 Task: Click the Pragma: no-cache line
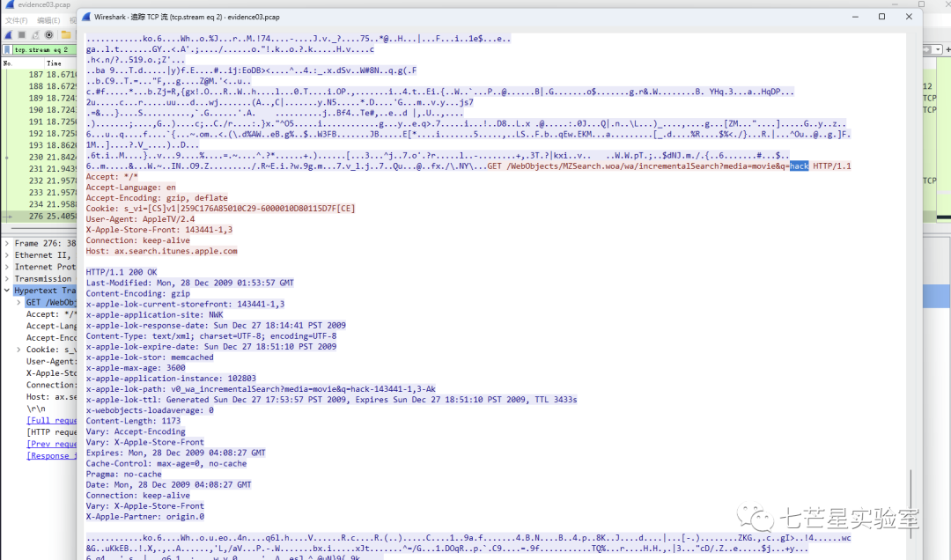(x=124, y=475)
